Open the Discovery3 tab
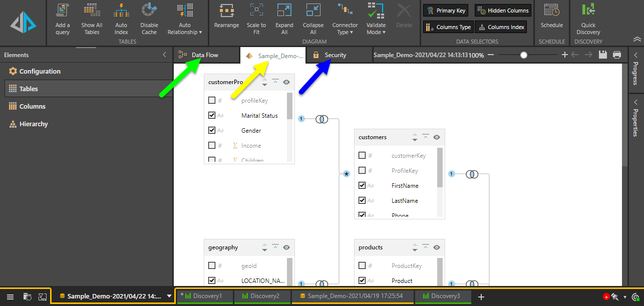 pos(443,296)
